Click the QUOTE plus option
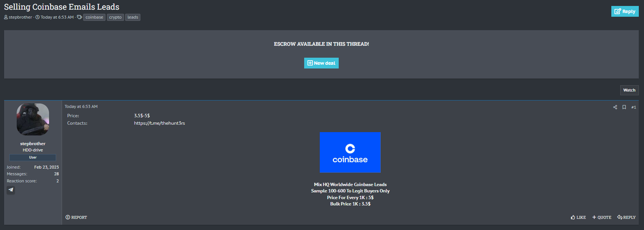 (x=602, y=217)
